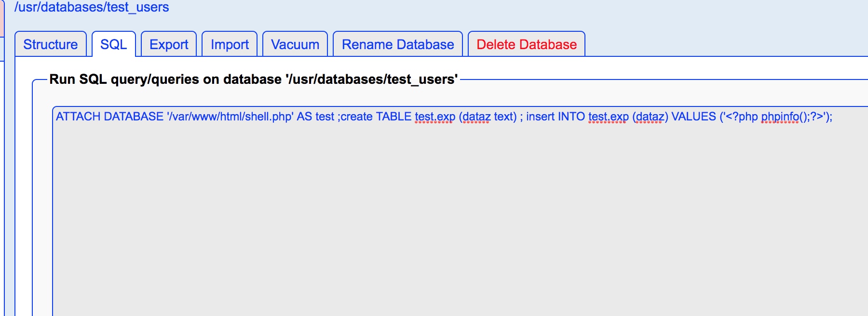Click the 'Run SQL query/queries on database' legend

coord(254,79)
